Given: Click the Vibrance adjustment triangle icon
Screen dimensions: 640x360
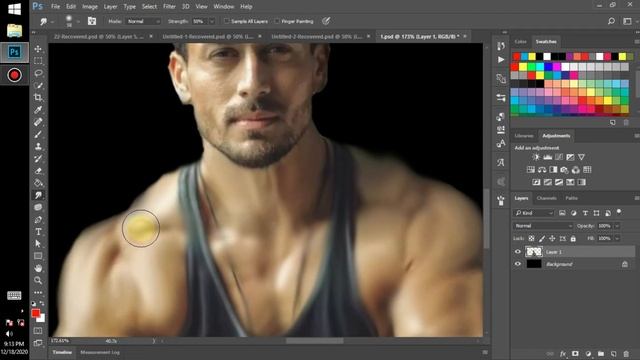Looking at the screenshot, I should 582,157.
